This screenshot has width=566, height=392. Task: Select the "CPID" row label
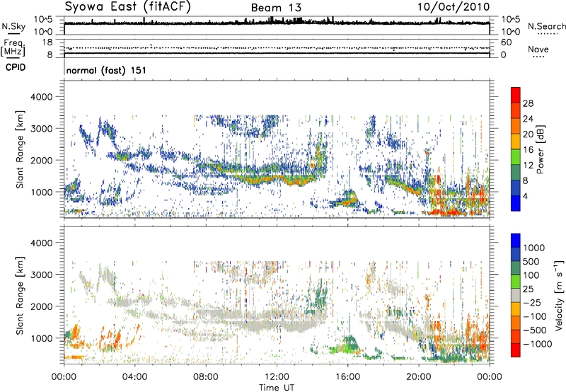(16, 67)
